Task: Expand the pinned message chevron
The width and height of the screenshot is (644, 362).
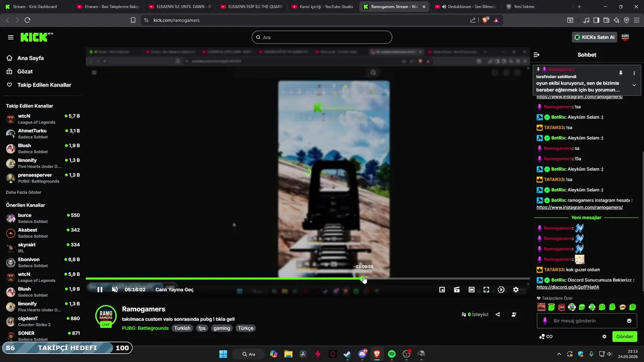Action: pos(634,85)
